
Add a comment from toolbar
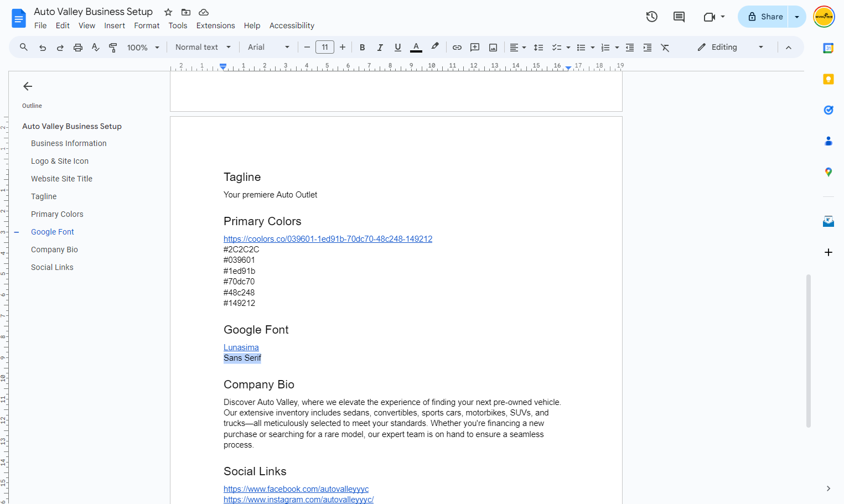tap(475, 48)
